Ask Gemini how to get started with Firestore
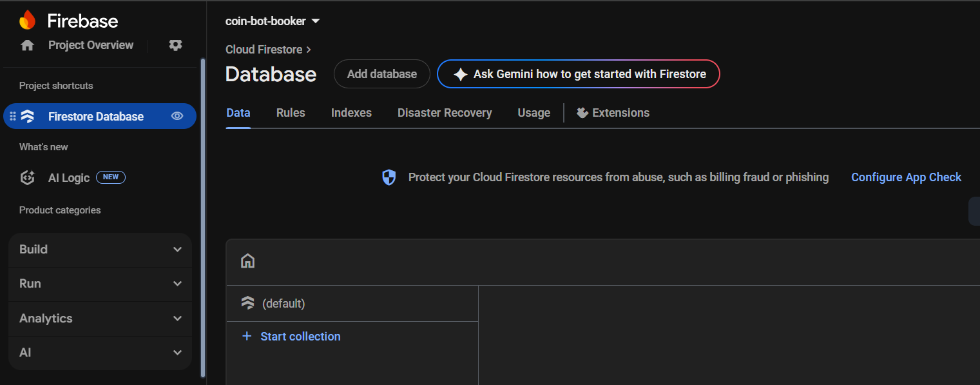The width and height of the screenshot is (980, 385). tap(579, 74)
